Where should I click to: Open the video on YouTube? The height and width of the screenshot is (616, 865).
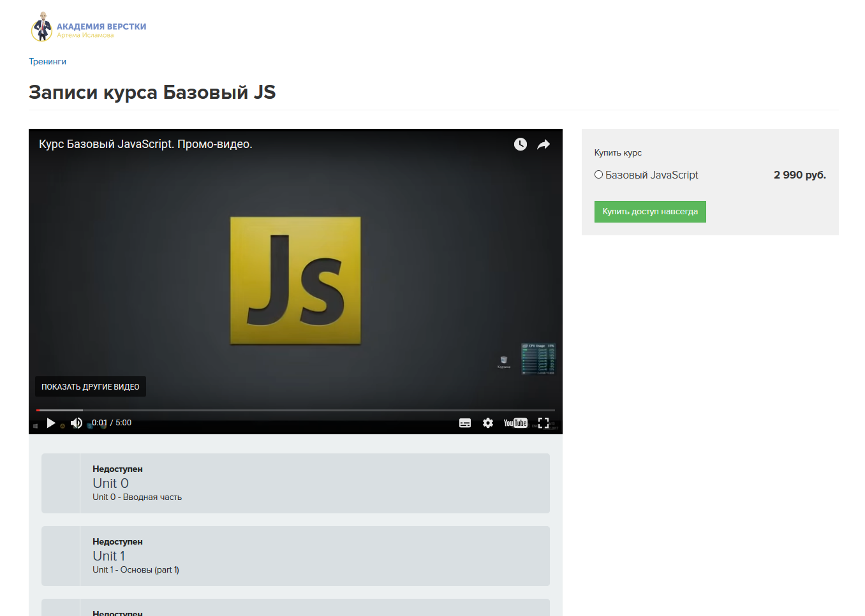coord(515,423)
